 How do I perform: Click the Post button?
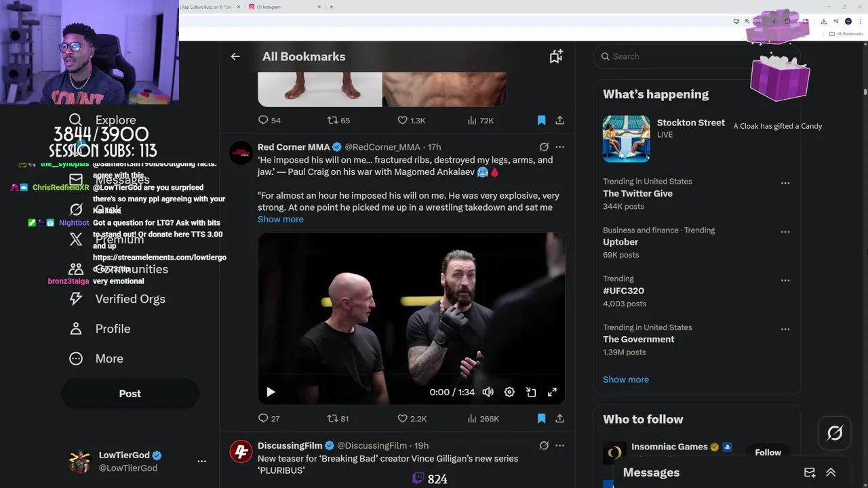(x=130, y=394)
